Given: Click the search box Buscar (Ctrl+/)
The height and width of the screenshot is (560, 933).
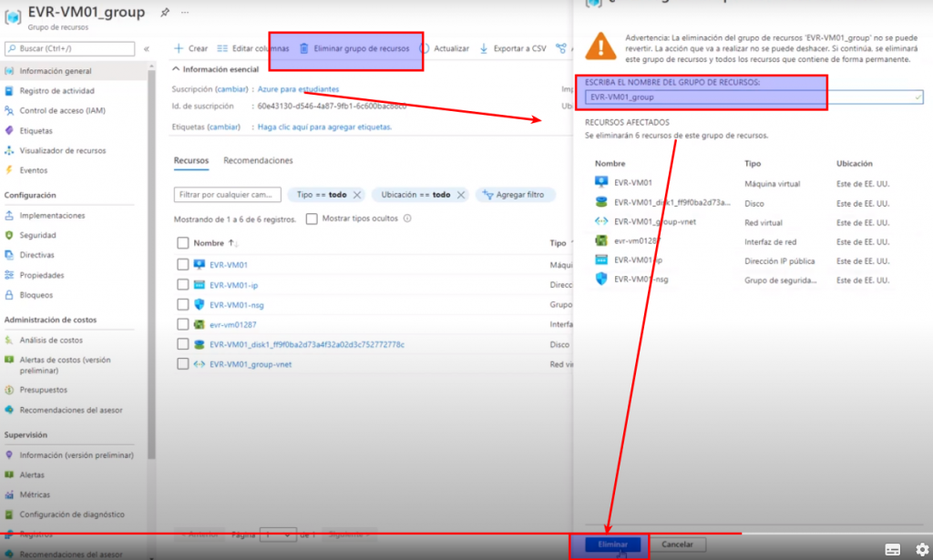Looking at the screenshot, I should coord(69,48).
